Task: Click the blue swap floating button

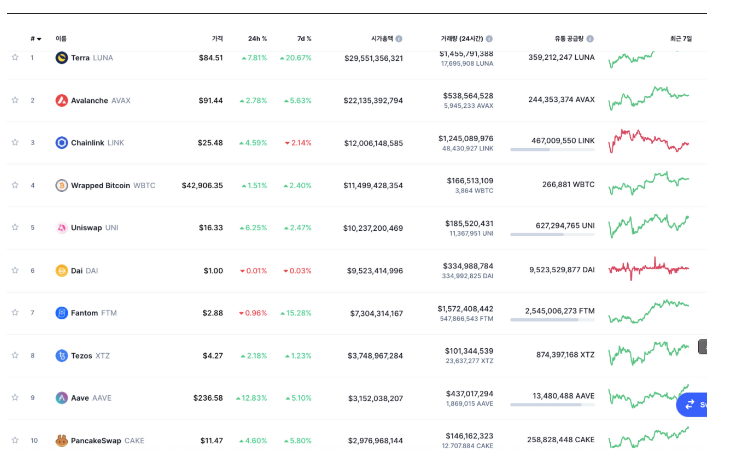Action: 692,405
